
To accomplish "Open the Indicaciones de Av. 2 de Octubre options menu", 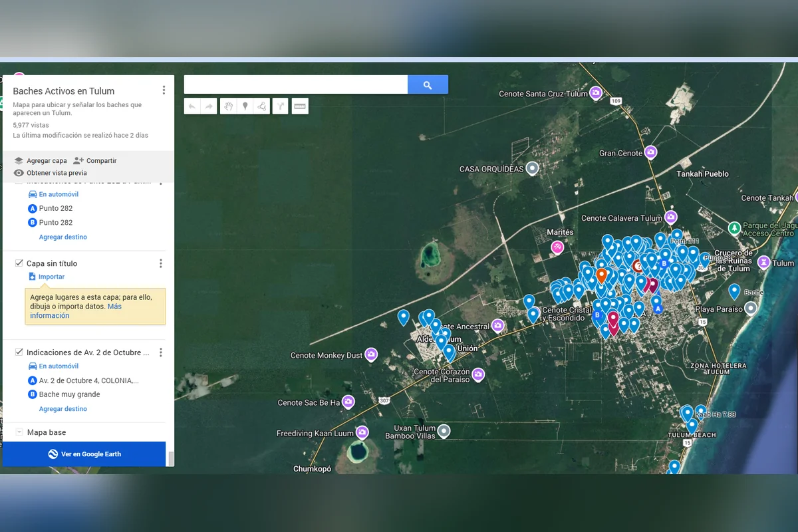I will 160,352.
